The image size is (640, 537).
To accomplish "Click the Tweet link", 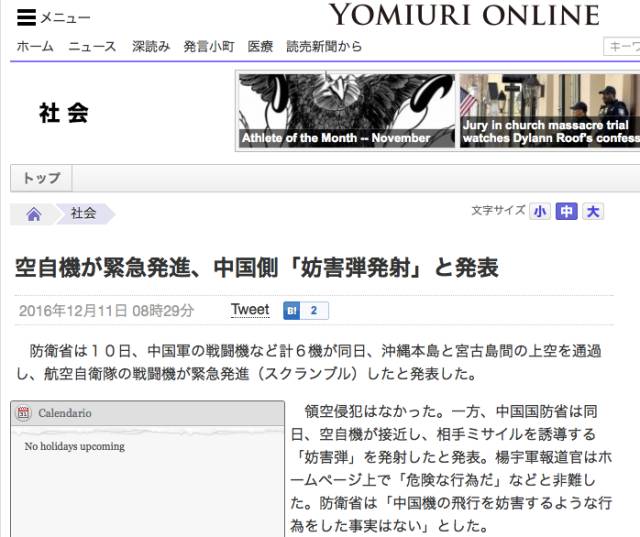I will click(250, 310).
